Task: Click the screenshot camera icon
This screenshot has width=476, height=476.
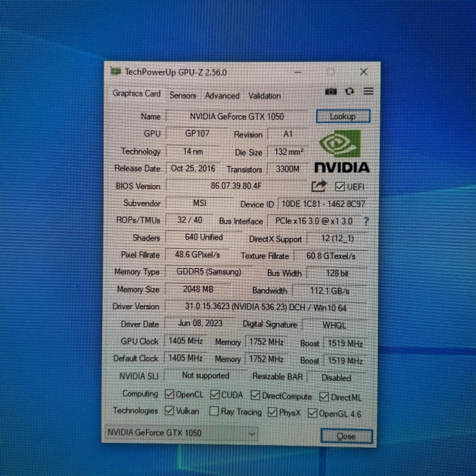Action: click(331, 92)
